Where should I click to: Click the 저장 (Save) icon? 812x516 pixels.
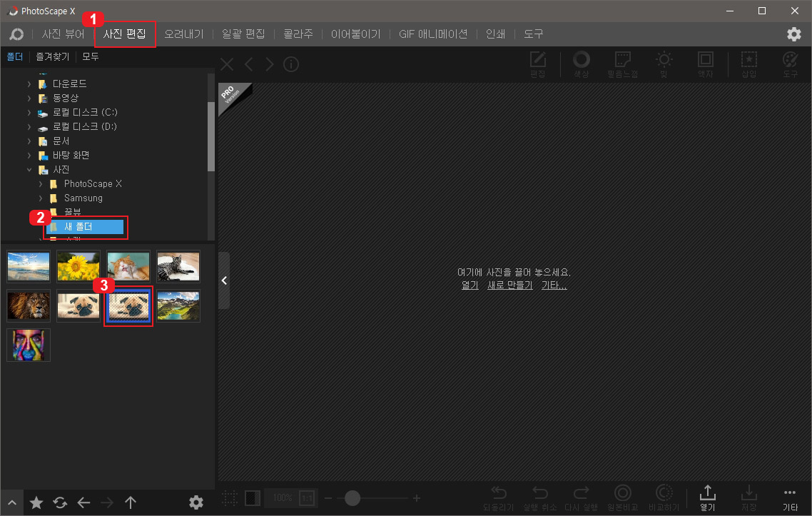tap(748, 498)
